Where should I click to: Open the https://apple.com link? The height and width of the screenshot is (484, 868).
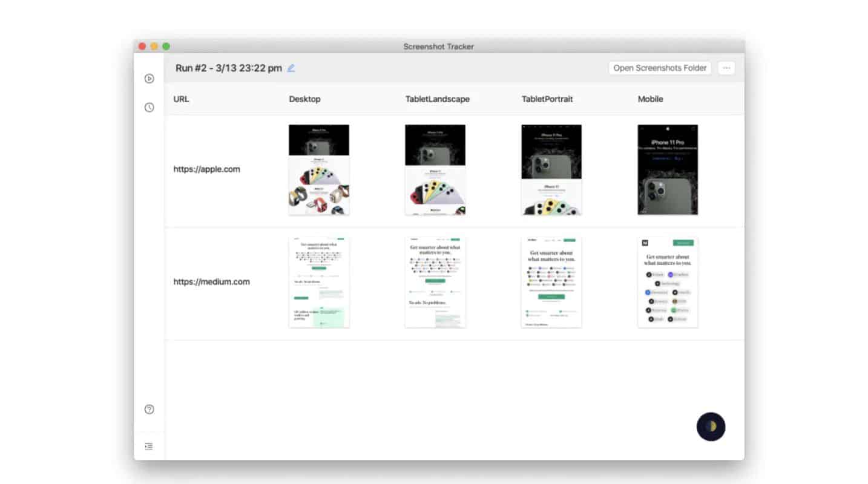pyautogui.click(x=207, y=169)
